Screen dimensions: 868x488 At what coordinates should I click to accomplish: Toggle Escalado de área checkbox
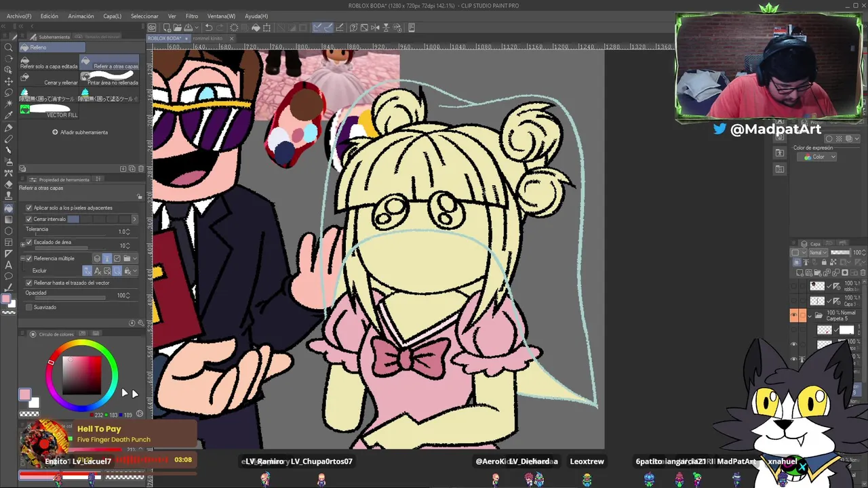click(x=28, y=242)
